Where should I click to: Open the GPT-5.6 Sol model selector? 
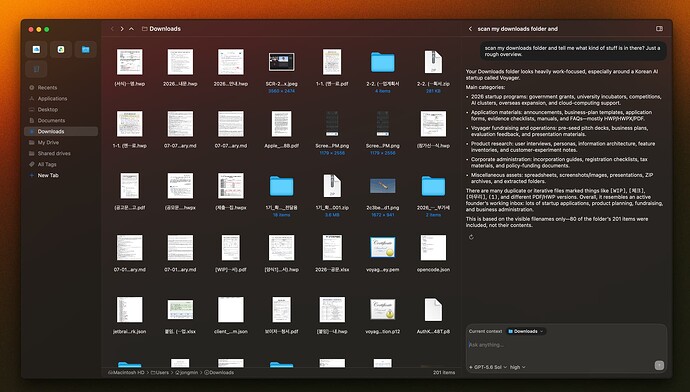pyautogui.click(x=488, y=367)
